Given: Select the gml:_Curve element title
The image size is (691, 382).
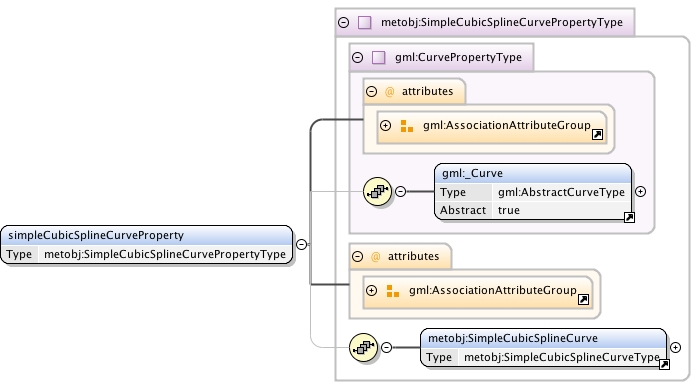Looking at the screenshot, I should click(x=472, y=173).
